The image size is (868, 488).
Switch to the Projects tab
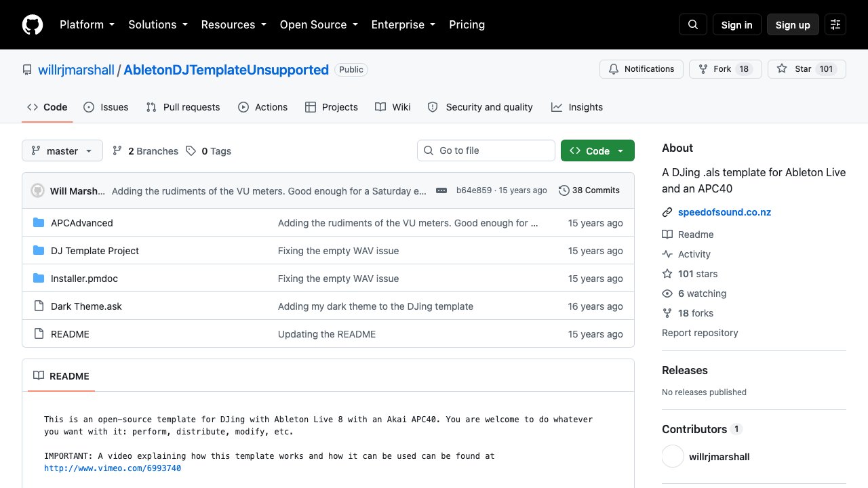pos(332,107)
